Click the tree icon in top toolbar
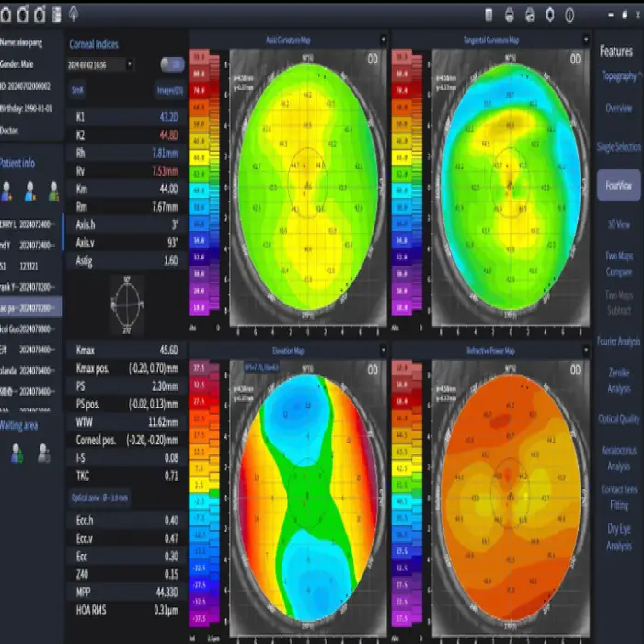644x644 pixels. click(x=74, y=14)
